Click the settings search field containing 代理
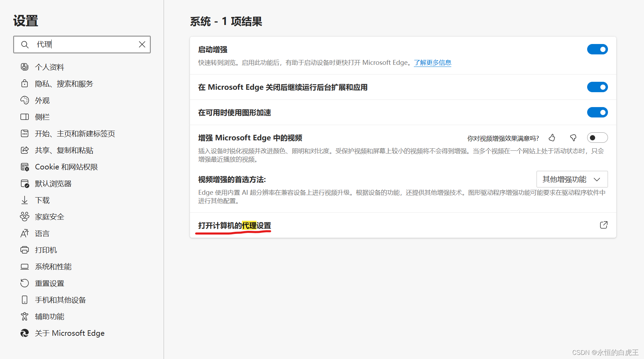Image resolution: width=644 pixels, height=359 pixels. tap(82, 44)
